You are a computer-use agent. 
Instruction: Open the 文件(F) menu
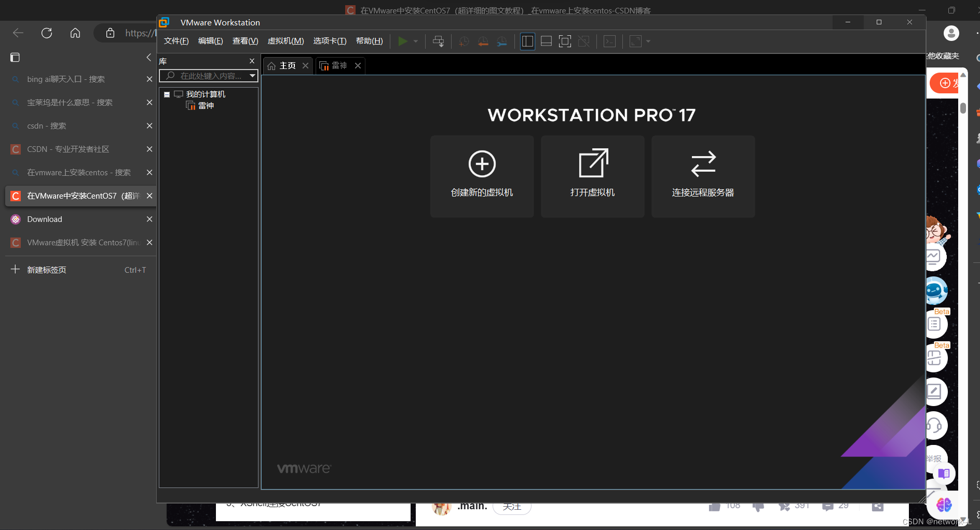click(176, 41)
